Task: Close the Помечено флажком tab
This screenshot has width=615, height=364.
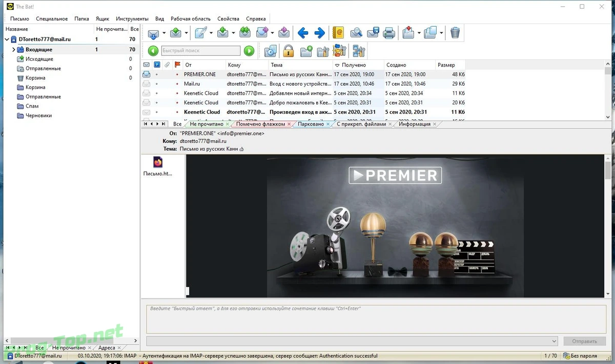Action: pos(289,124)
